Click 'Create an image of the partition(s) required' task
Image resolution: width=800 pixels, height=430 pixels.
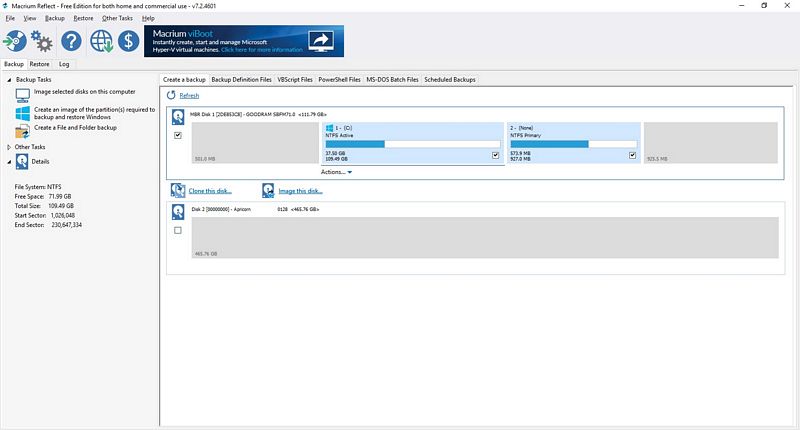point(94,113)
